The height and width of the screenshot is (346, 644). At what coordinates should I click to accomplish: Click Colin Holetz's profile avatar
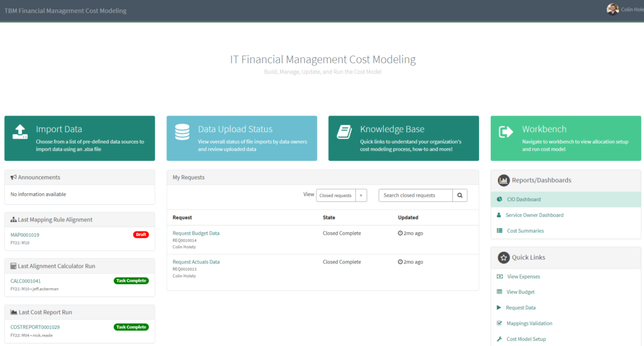click(612, 9)
